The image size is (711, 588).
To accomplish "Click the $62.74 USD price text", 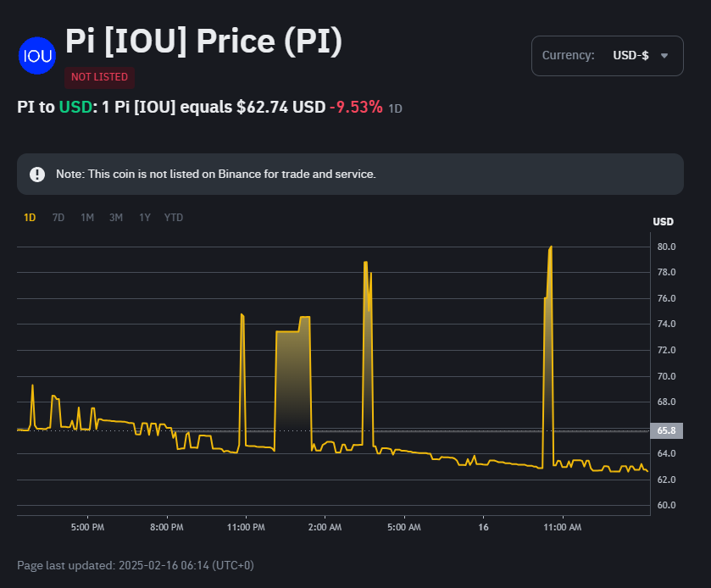I will 281,107.
